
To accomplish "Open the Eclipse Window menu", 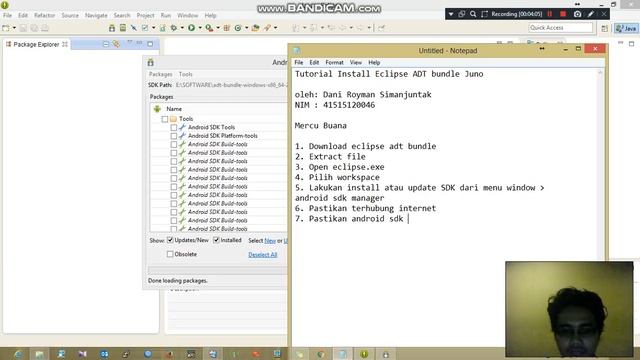I will coord(187,16).
